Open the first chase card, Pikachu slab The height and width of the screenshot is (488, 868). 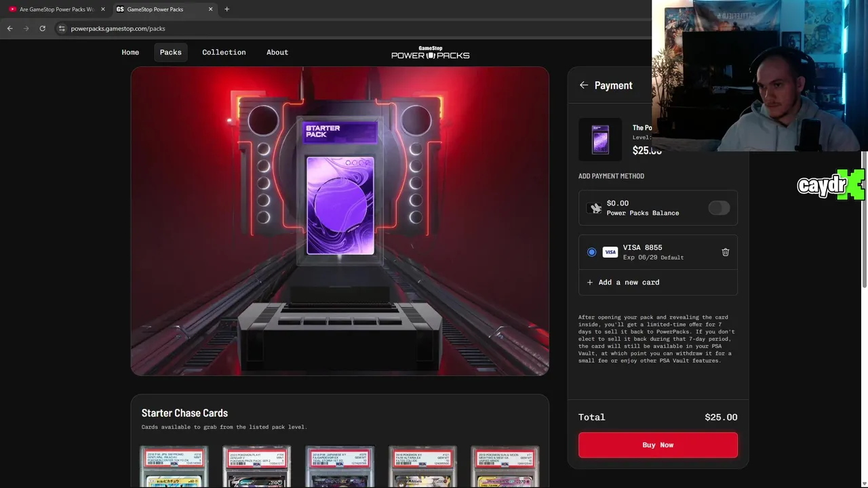tap(174, 466)
